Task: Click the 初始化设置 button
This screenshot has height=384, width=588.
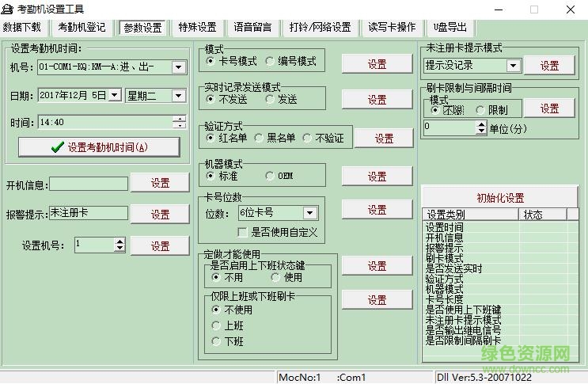Action: pyautogui.click(x=500, y=197)
